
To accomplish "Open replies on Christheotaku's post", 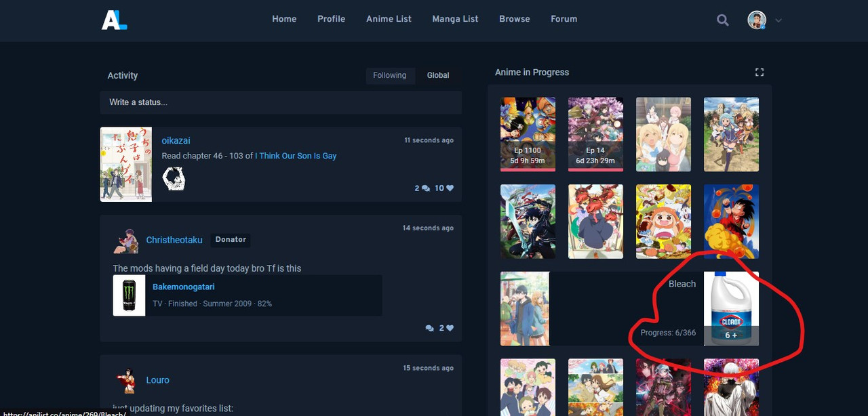I will coord(429,328).
